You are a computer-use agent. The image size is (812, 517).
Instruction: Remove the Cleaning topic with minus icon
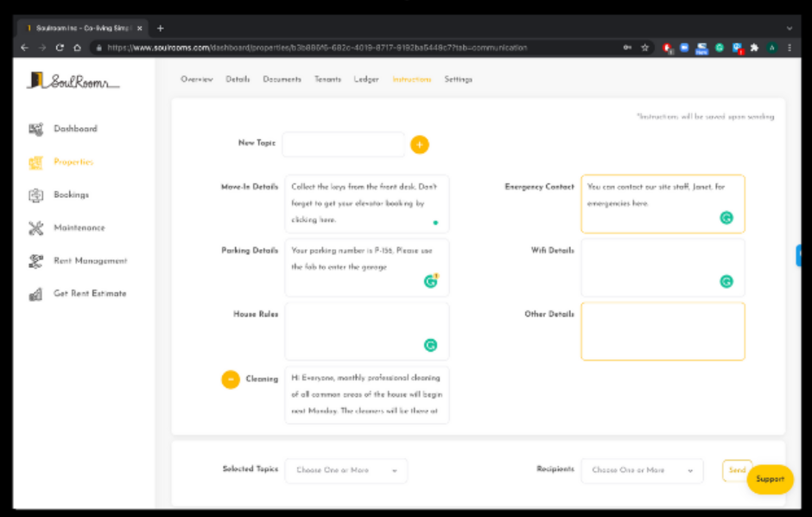click(x=231, y=379)
